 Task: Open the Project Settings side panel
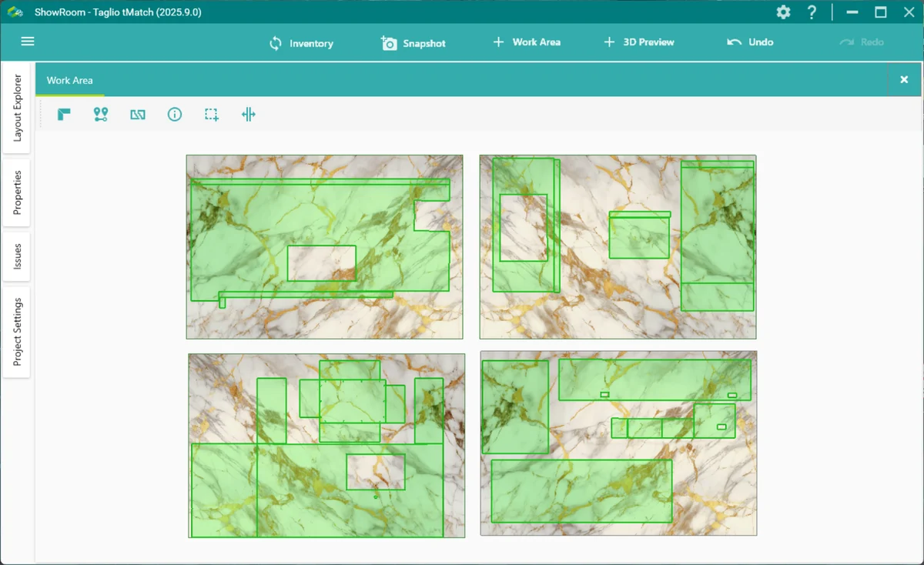point(17,333)
